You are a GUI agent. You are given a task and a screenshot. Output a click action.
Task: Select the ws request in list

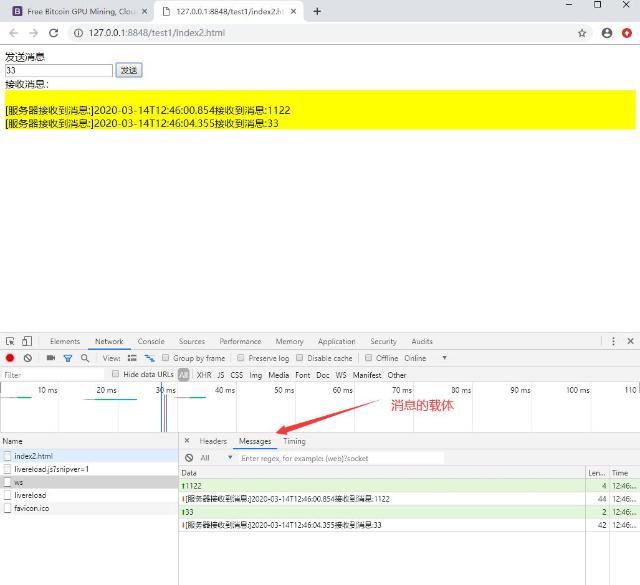coord(19,482)
